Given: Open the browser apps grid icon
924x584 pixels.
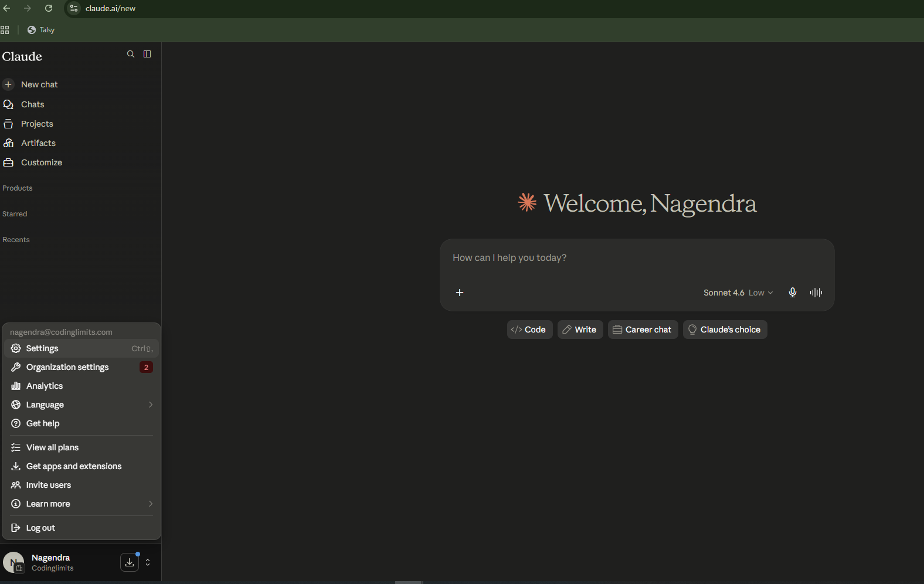Looking at the screenshot, I should [x=5, y=30].
